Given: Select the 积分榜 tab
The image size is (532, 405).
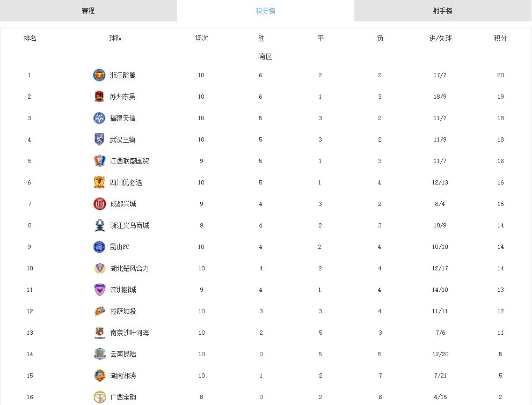Looking at the screenshot, I should tap(265, 11).
